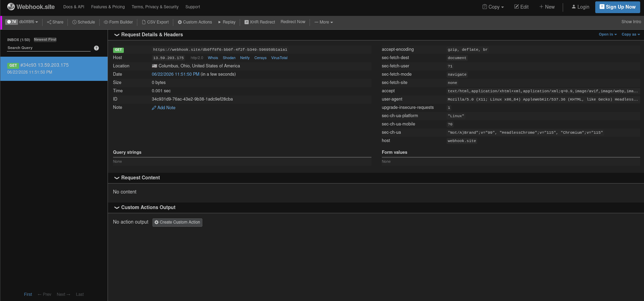The image size is (644, 301).
Task: Click sec-ch-ua-platform value "Linux"
Action: 456,116
